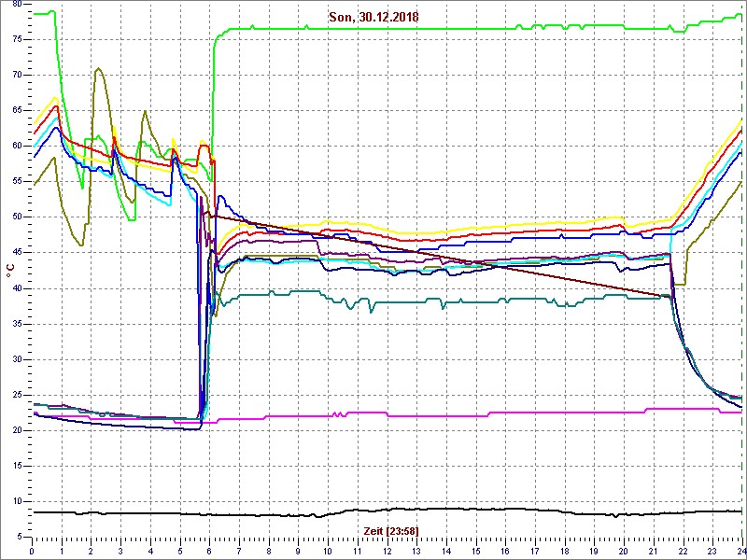Select the '45' temperature axis label
Screen dimensions: 747x560
(17, 253)
